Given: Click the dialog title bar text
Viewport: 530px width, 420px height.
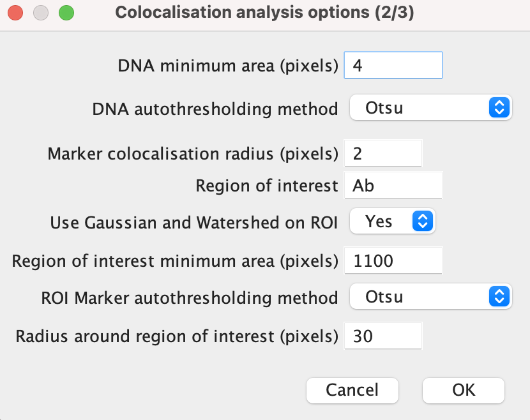Looking at the screenshot, I should [264, 12].
